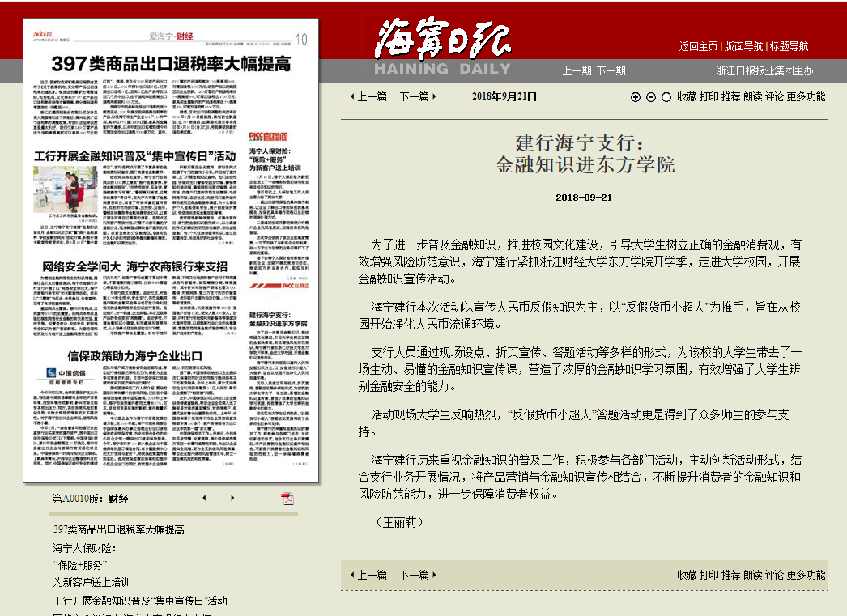Image resolution: width=847 pixels, height=616 pixels.
Task: Click the empty circle reset-size icon
Action: [x=666, y=97]
